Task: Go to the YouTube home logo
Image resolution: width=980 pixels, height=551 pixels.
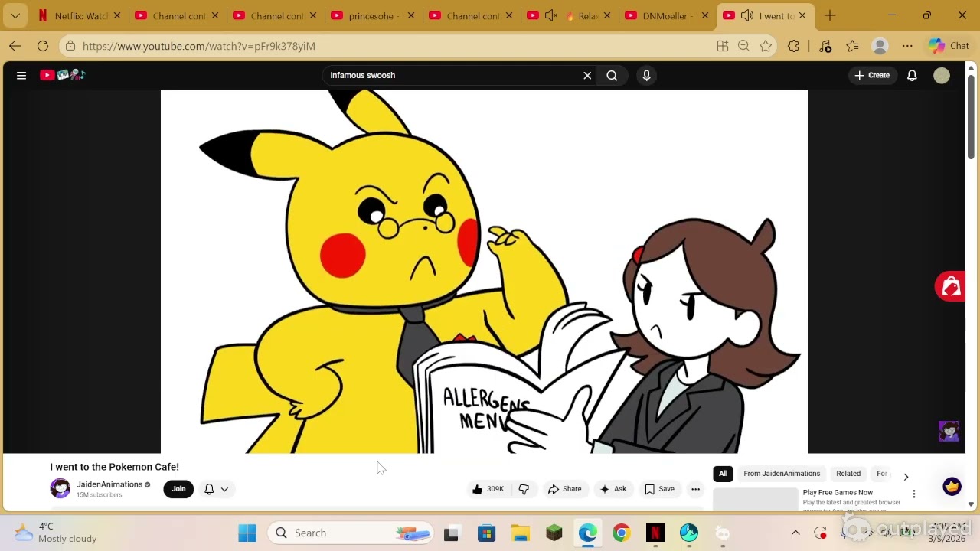Action: 63,75
